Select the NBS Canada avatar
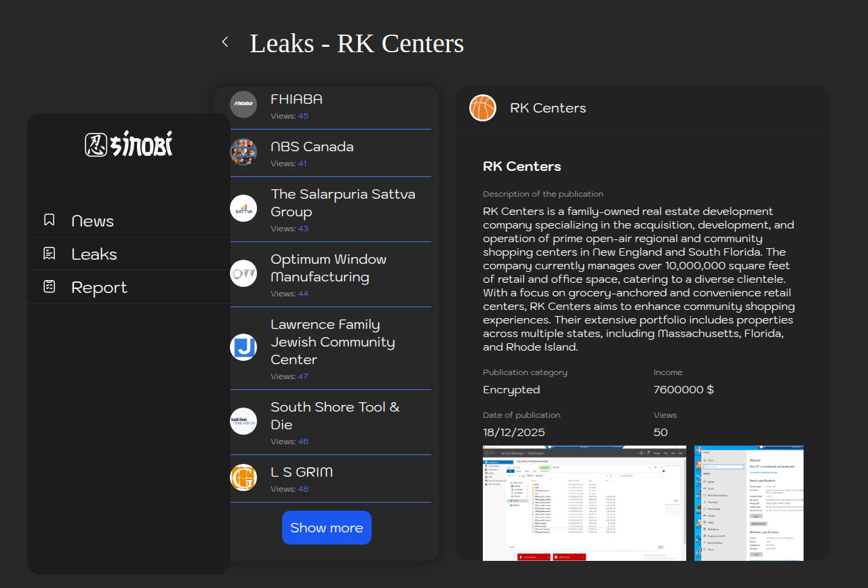Viewport: 868px width, 588px height. click(243, 152)
